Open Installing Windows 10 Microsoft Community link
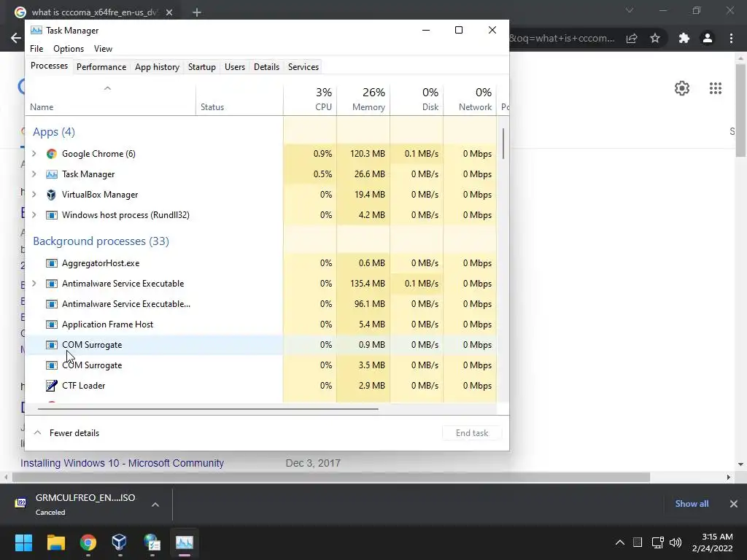The height and width of the screenshot is (560, 747). pyautogui.click(x=122, y=463)
